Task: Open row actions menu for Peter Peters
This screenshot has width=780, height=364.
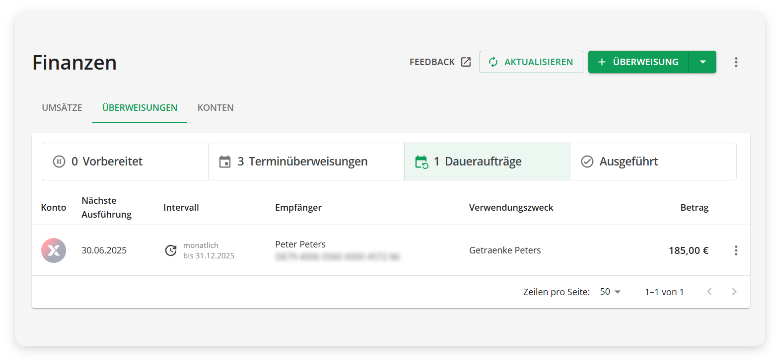Action: click(736, 251)
